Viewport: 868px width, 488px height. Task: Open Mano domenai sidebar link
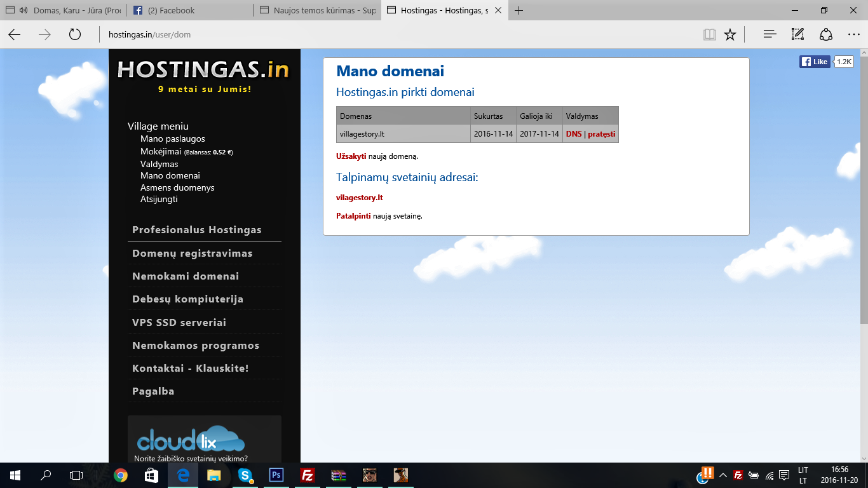tap(170, 175)
